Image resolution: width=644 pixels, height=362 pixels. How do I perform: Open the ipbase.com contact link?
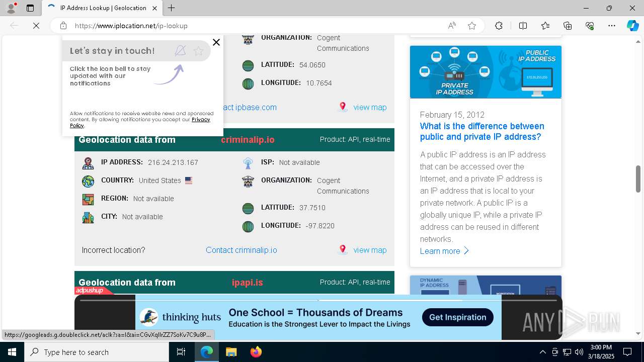tap(250, 107)
